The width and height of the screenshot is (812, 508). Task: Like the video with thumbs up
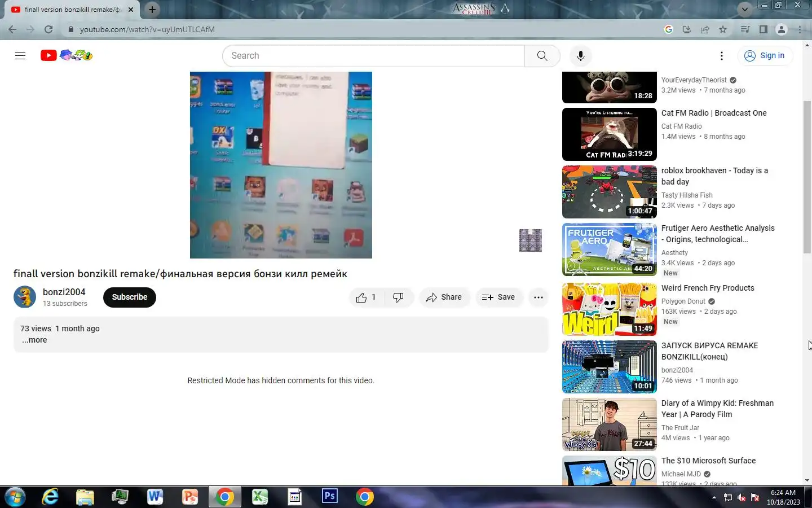point(366,297)
